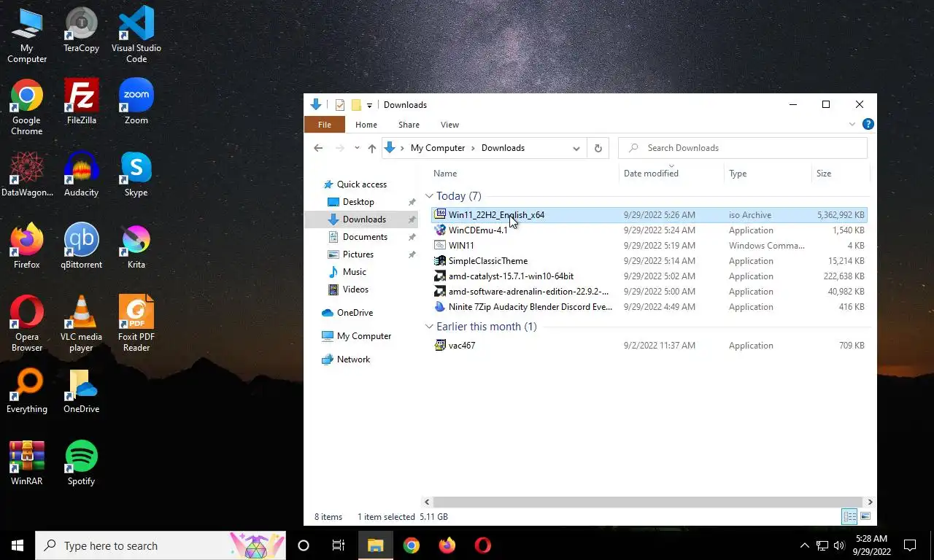Viewport: 934px width, 560px height.
Task: Click the Properties quick access toolbar icon
Action: pyautogui.click(x=340, y=105)
